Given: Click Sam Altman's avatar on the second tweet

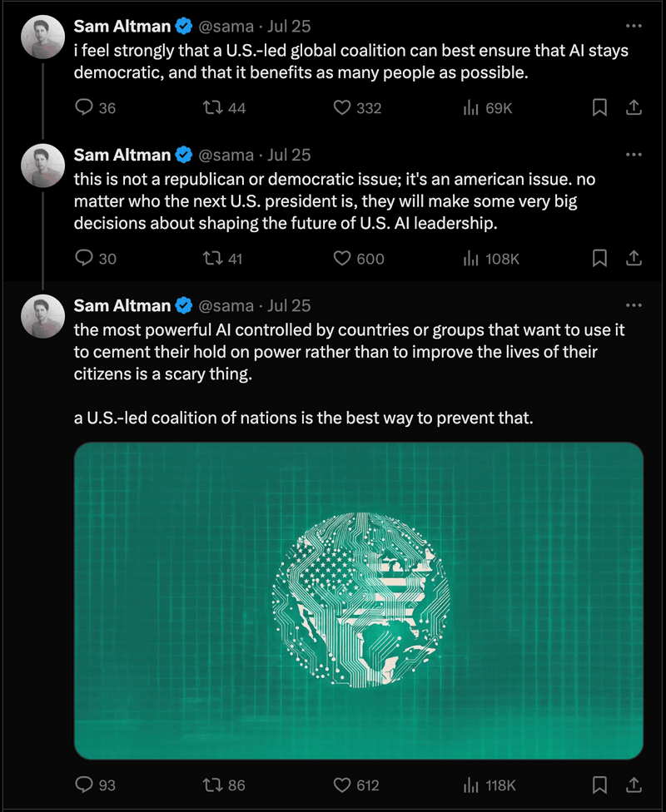Looking at the screenshot, I should [42, 166].
